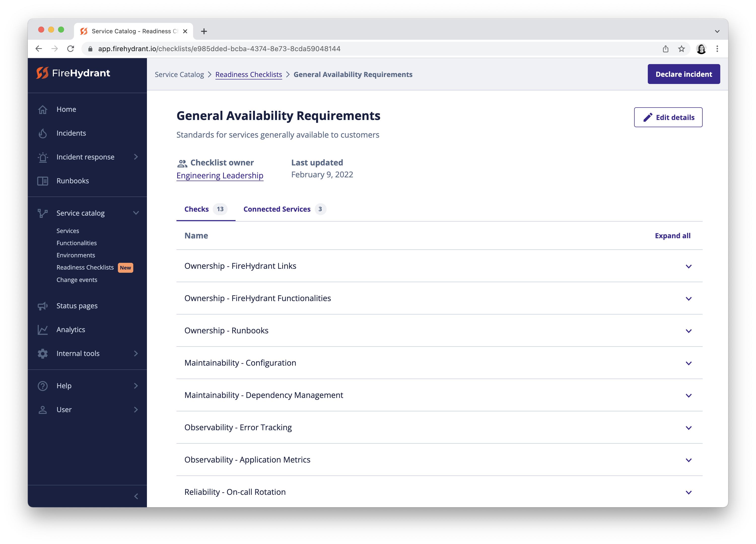Click the Runbooks icon
This screenshot has height=544, width=756.
[43, 180]
